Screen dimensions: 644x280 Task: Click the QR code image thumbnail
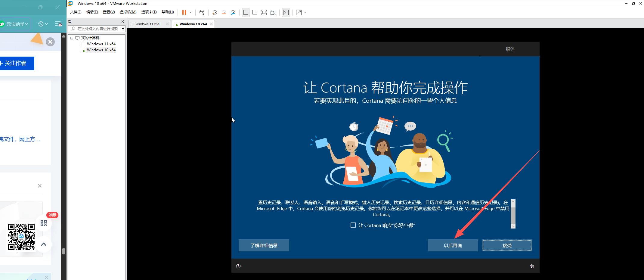21,237
